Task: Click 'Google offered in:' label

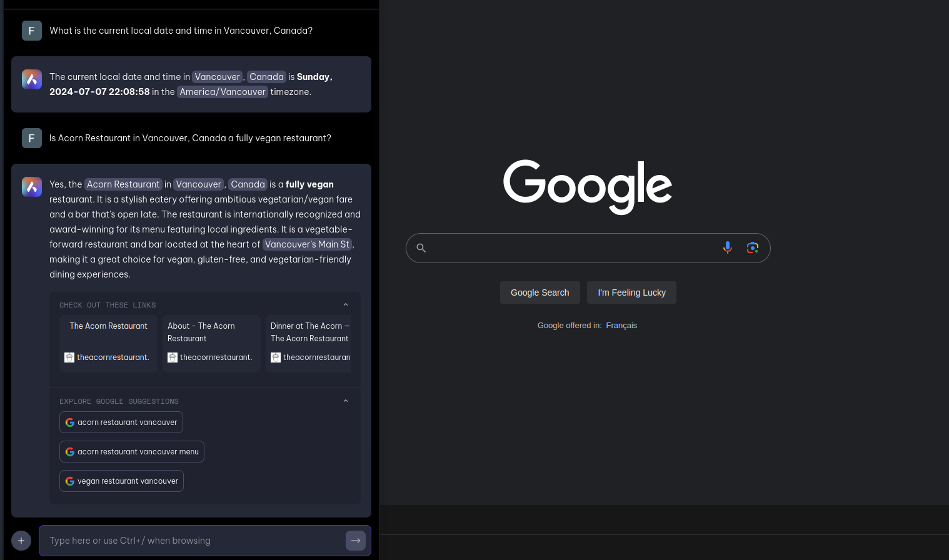Action: 569,326
